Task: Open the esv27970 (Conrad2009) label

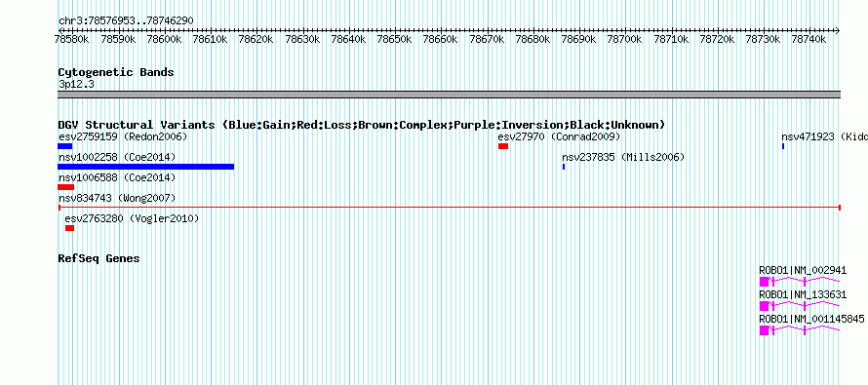Action: click(559, 136)
